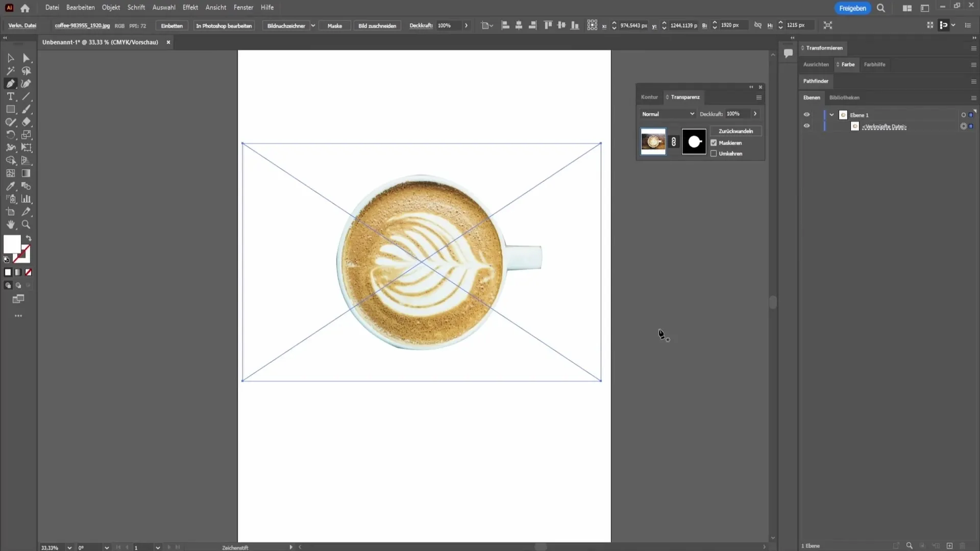Uncheck the Maskieren checkbox
The height and width of the screenshot is (551, 980).
[x=714, y=143]
